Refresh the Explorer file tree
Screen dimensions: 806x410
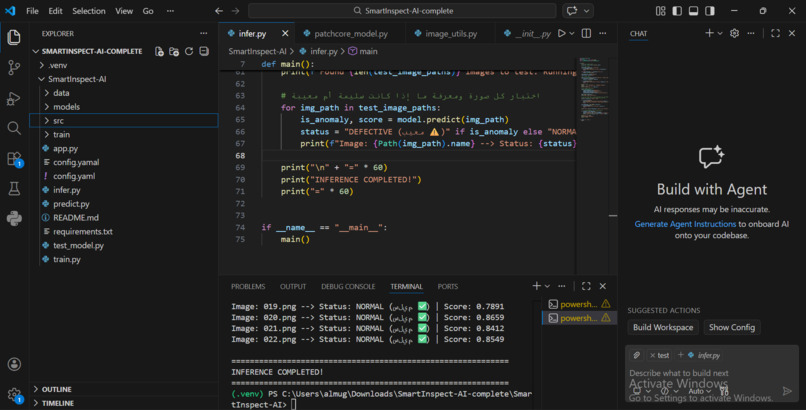click(189, 51)
